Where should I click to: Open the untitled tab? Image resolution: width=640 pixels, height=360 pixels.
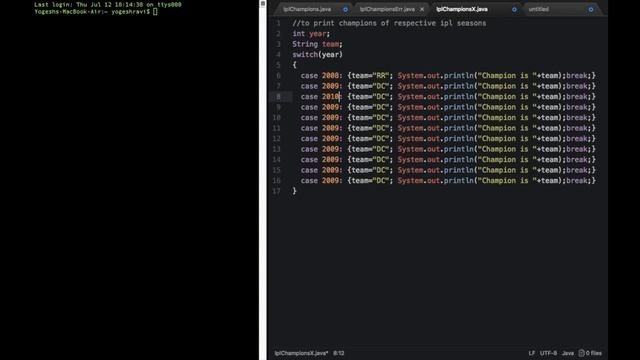tap(538, 9)
